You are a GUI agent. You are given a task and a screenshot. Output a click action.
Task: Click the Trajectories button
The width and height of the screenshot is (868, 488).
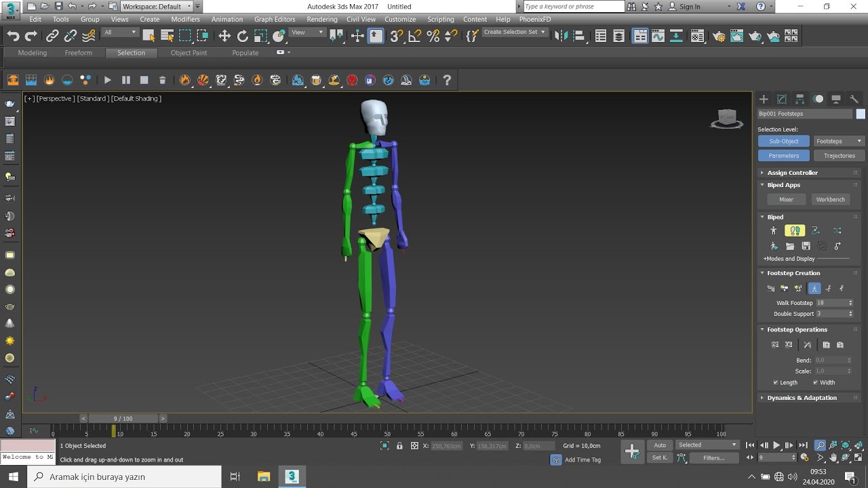[x=839, y=156]
